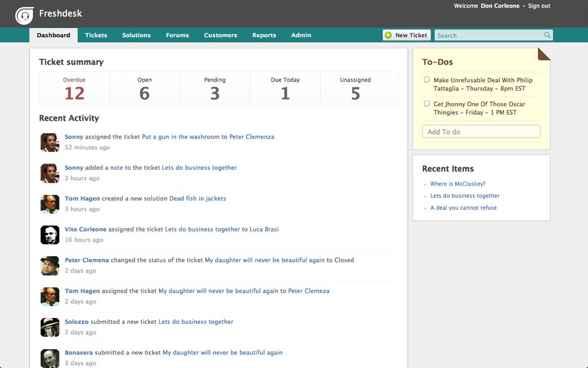Click the Sign out link
The width and height of the screenshot is (588, 368).
click(539, 6)
